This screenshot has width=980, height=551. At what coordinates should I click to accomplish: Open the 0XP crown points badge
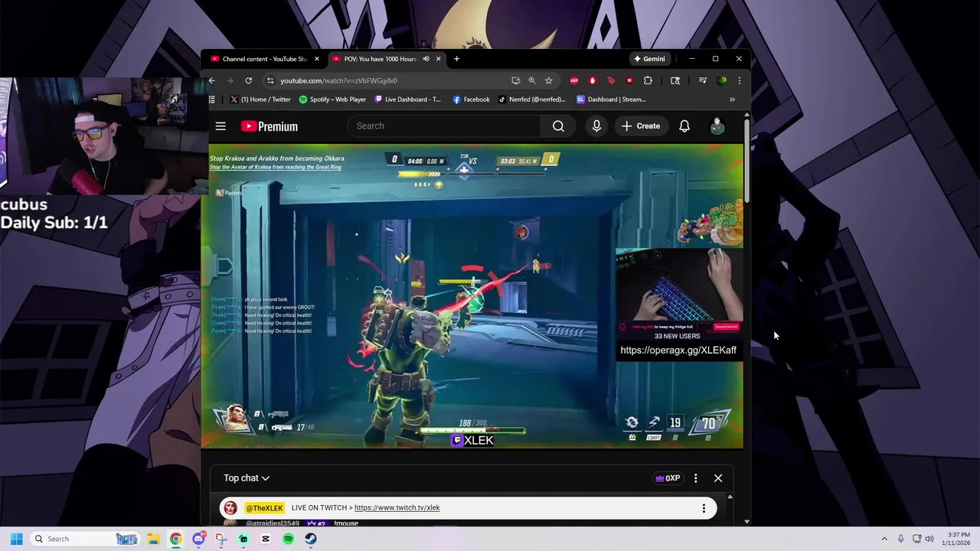pos(668,478)
